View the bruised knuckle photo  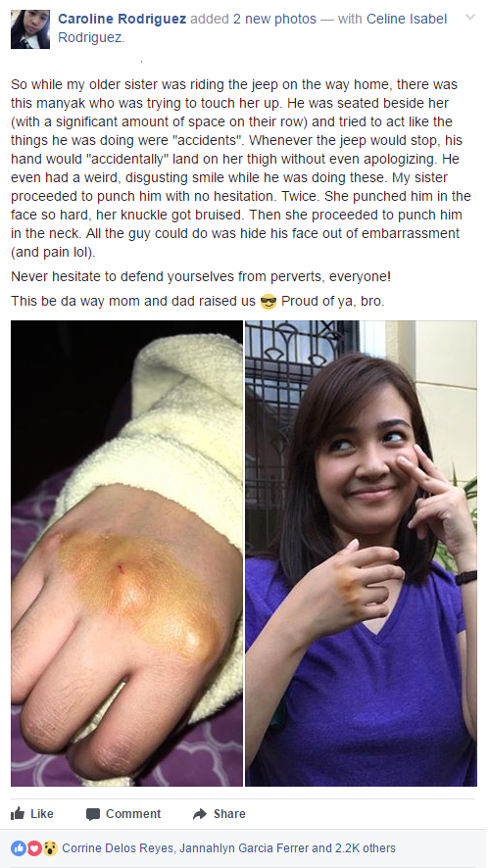point(126,553)
